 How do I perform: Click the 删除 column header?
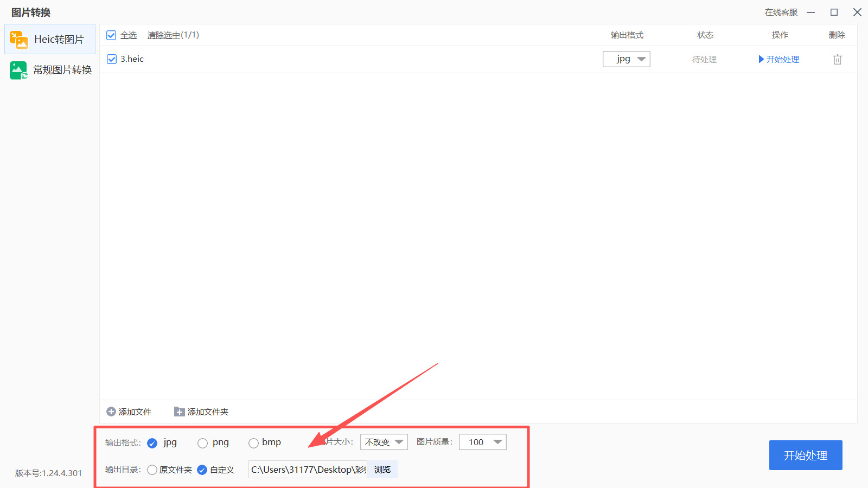pos(837,35)
